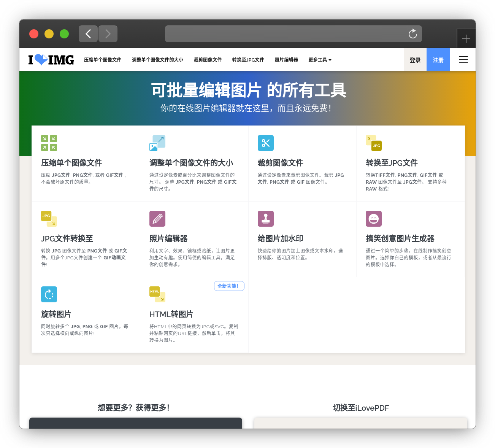The image size is (495, 448).
Task: Click the convert from JPG icon
Action: pos(49,219)
